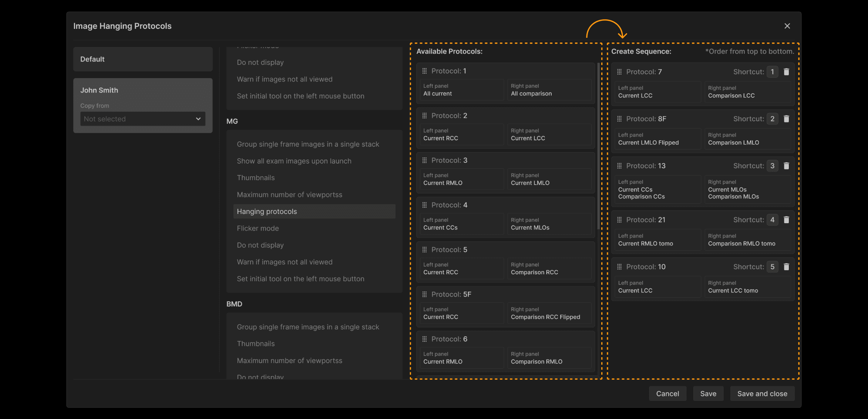Select the Default profile

click(x=143, y=59)
